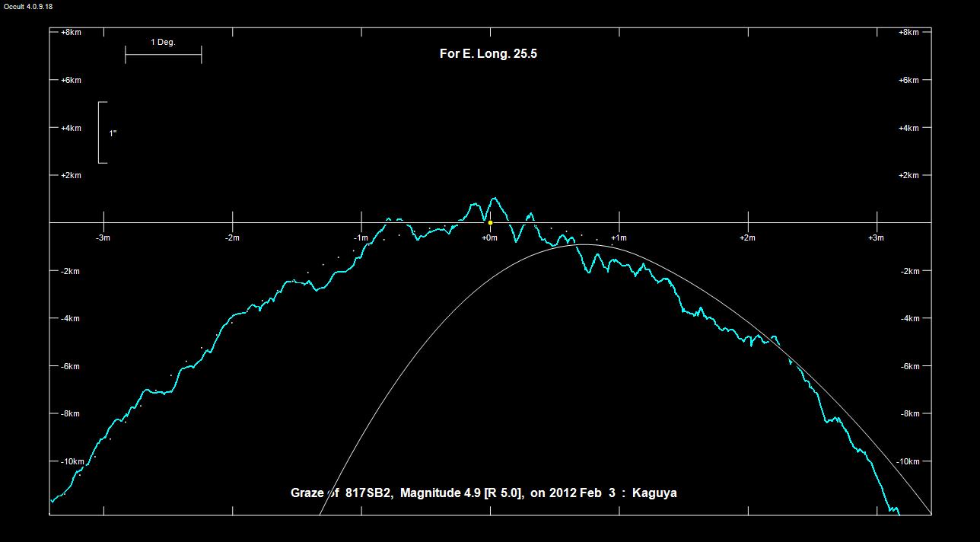Click the +4km label on right axis
The height and width of the screenshot is (542, 980).
[x=908, y=128]
